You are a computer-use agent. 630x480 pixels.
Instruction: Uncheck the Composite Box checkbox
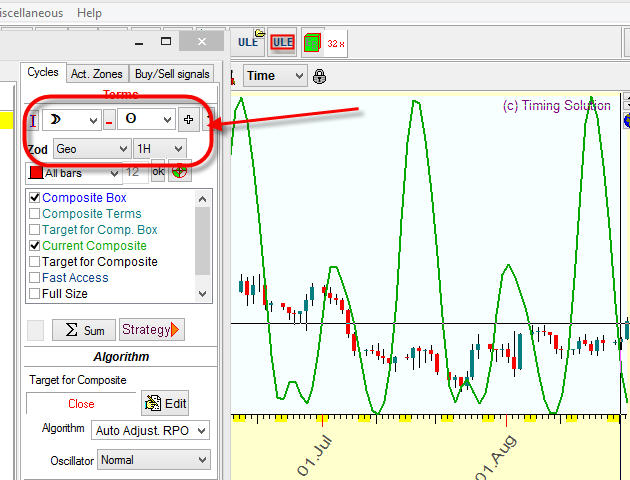(35, 198)
